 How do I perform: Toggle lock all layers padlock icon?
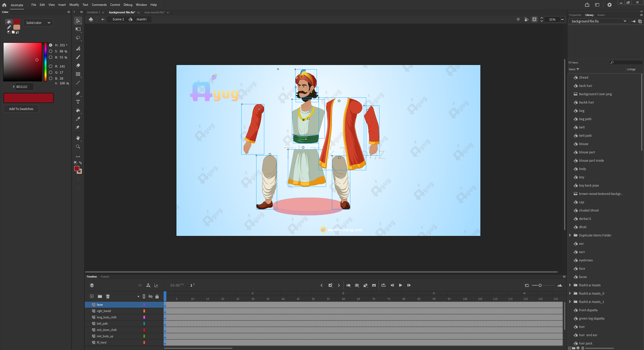pyautogui.click(x=157, y=296)
